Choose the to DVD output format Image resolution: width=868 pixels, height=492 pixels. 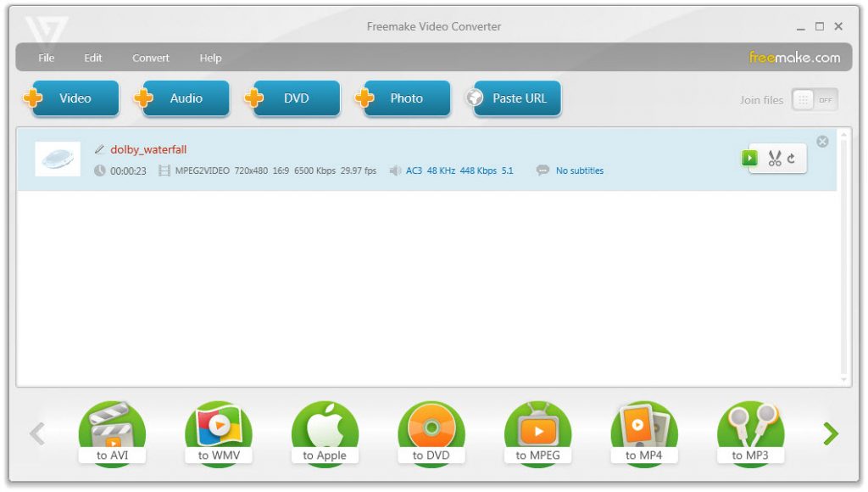click(431, 433)
